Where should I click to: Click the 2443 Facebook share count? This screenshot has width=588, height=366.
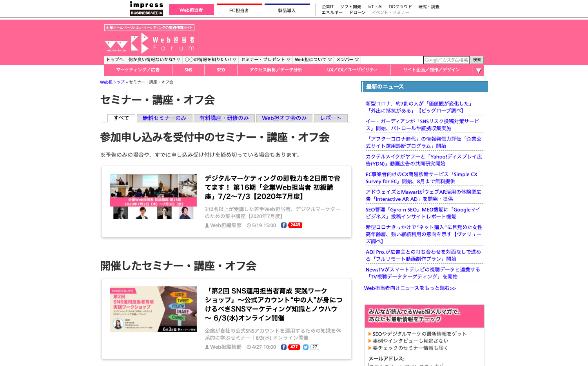pos(295,225)
